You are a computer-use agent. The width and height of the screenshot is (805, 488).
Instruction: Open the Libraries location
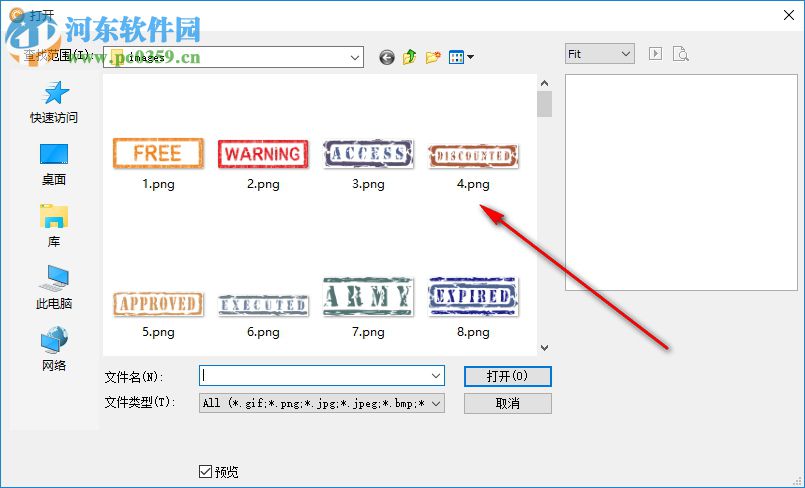click(x=54, y=226)
